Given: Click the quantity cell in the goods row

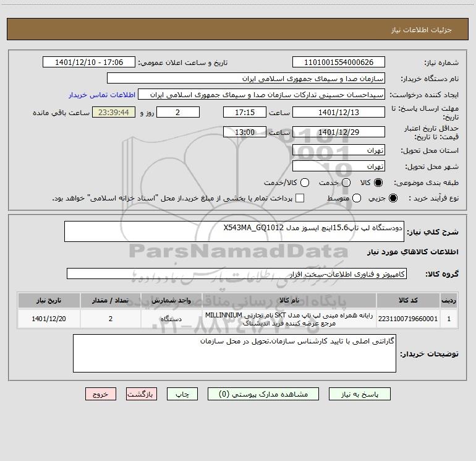Looking at the screenshot, I should 111,319.
